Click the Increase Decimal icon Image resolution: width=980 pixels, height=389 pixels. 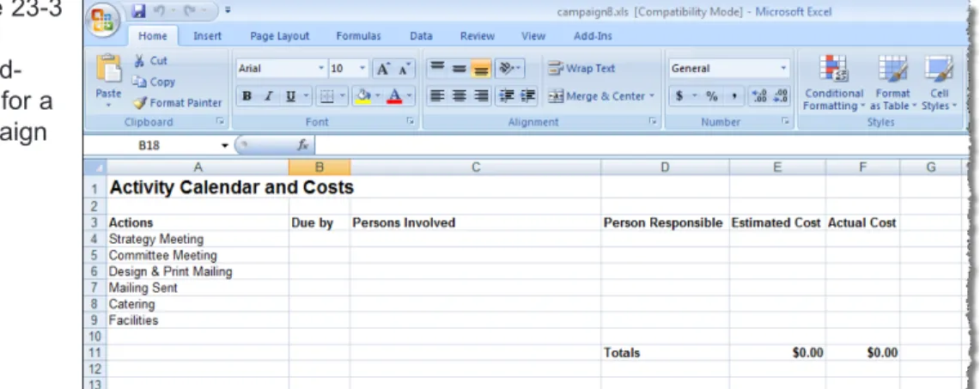[758, 96]
